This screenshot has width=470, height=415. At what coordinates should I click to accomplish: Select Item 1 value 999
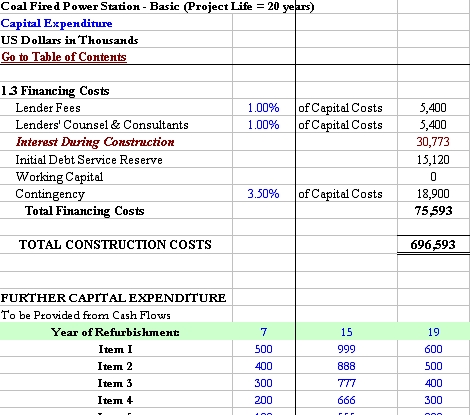click(346, 349)
